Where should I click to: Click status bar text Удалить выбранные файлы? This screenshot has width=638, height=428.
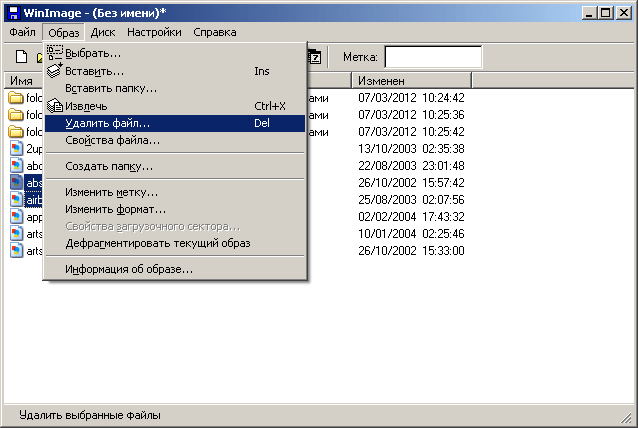coord(90,415)
